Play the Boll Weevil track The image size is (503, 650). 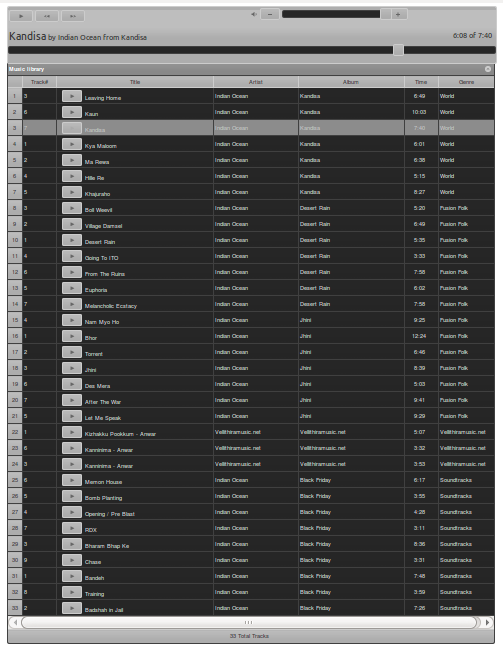(x=72, y=209)
